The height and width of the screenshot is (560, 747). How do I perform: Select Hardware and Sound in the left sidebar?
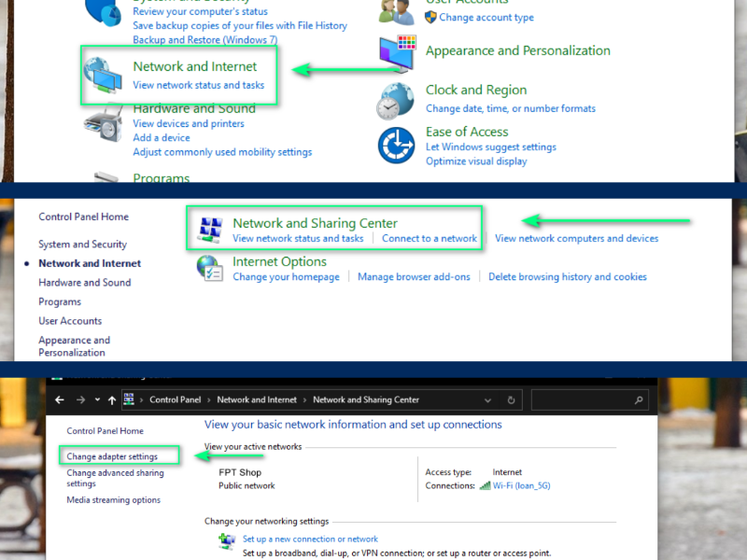(x=85, y=283)
